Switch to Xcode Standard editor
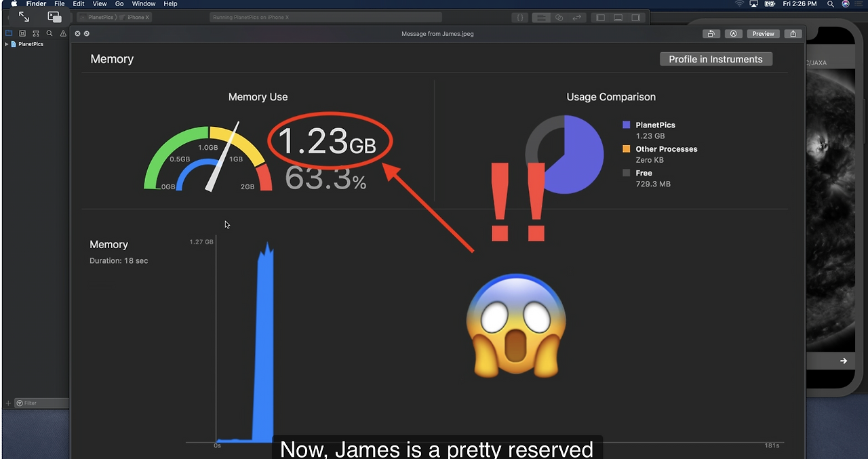The image size is (868, 459). [x=540, y=18]
